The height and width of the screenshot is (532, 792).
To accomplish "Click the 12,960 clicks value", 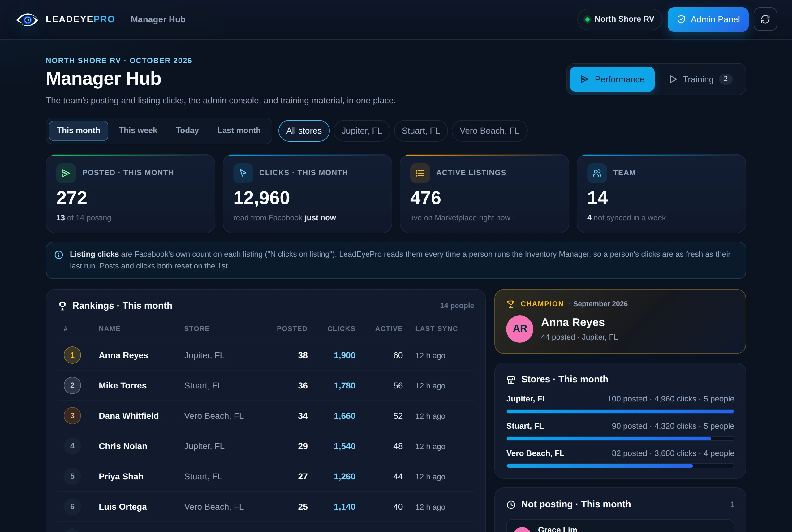I will point(261,198).
